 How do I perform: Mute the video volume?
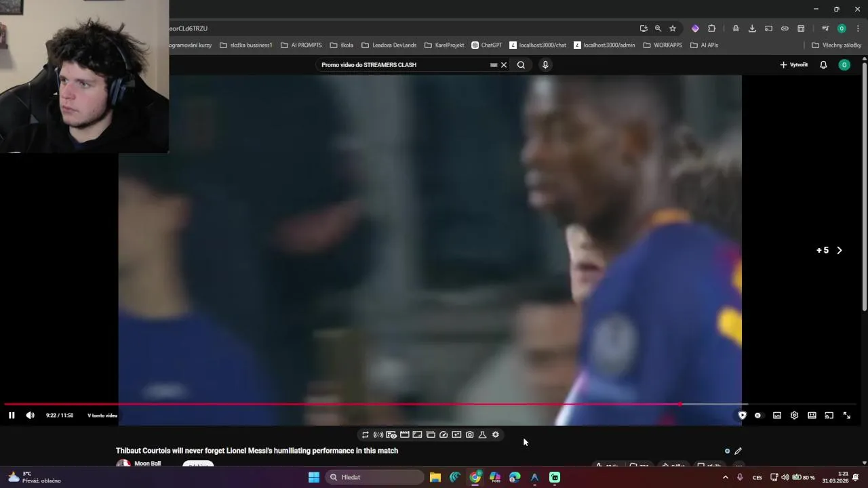click(30, 415)
